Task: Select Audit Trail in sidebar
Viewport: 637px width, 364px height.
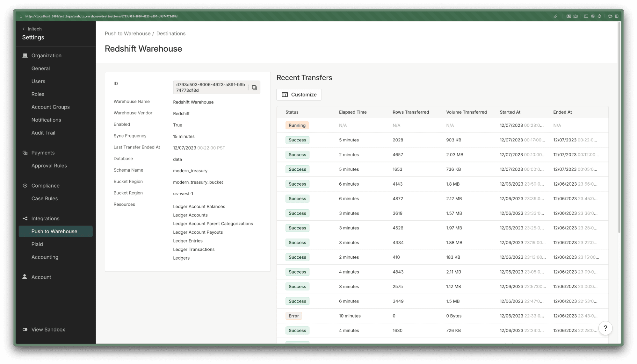Action: coord(43,133)
